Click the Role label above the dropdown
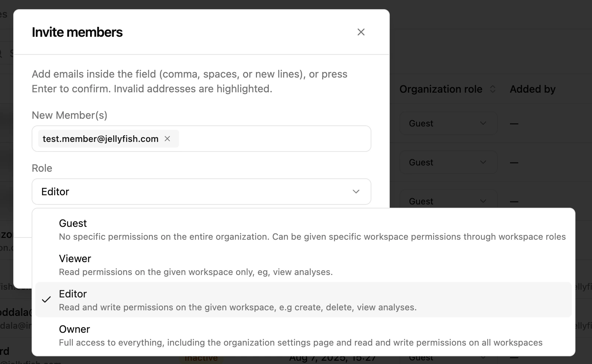The height and width of the screenshot is (364, 592). click(42, 168)
